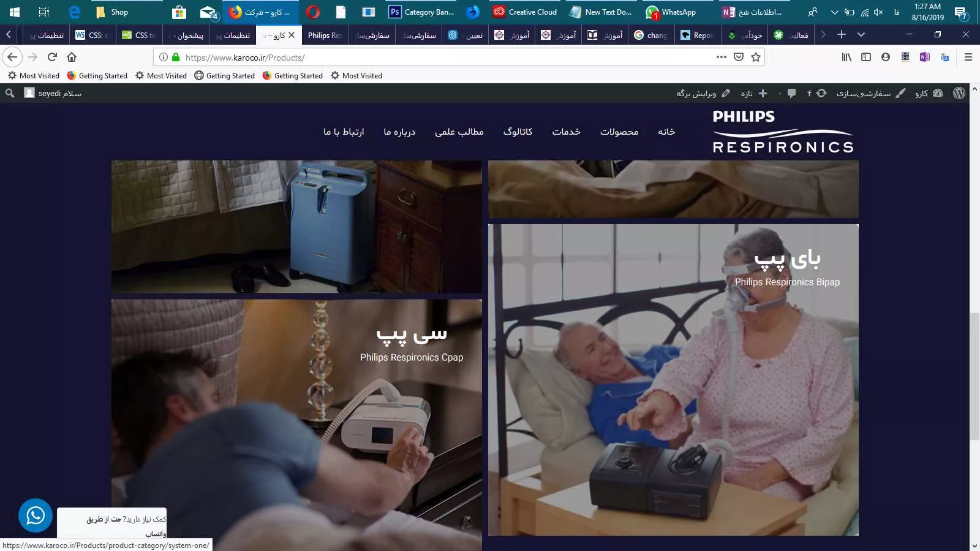This screenshot has height=551, width=980.
Task: Open کاتالوگ menu item
Action: (x=518, y=132)
